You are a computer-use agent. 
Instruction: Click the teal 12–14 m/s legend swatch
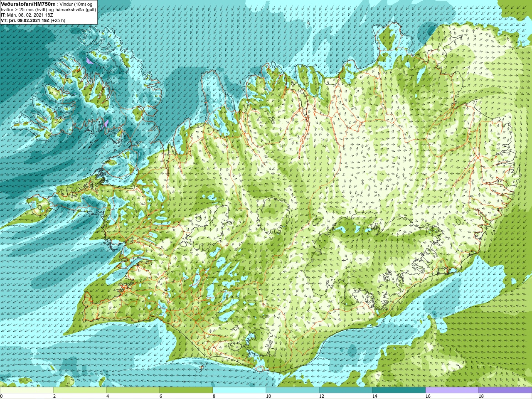coord(346,390)
